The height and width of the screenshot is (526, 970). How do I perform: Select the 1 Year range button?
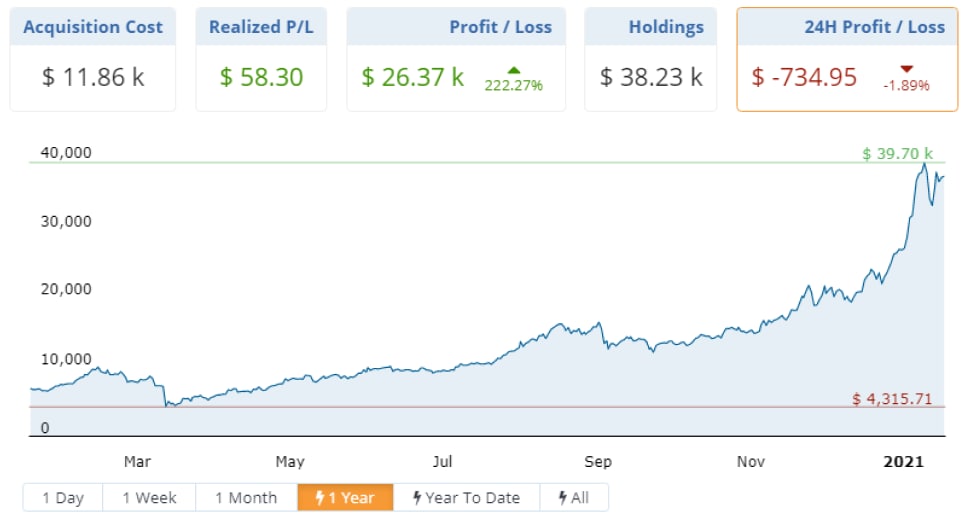coord(345,498)
